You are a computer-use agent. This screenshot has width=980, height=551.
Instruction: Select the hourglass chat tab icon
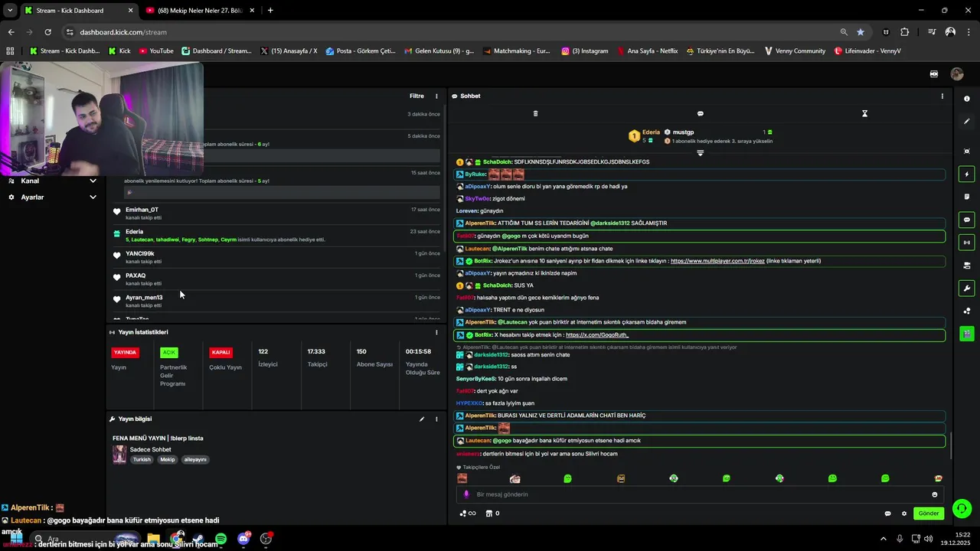coord(864,113)
